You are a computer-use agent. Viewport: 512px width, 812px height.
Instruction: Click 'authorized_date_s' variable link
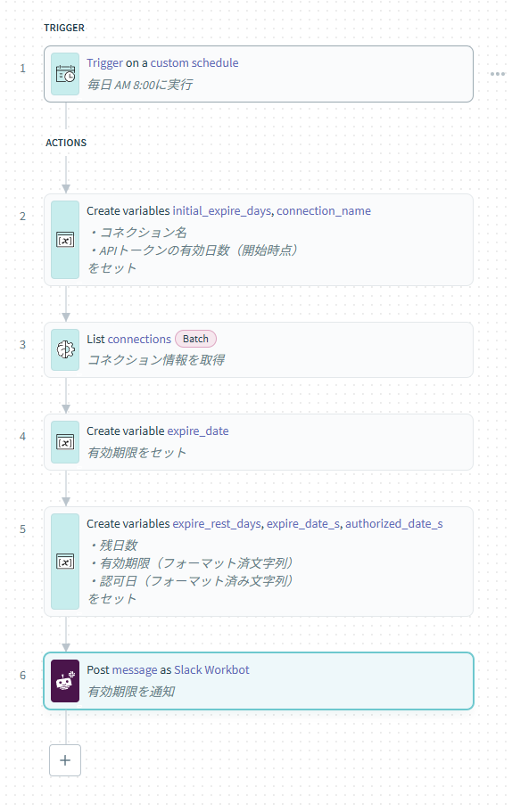(394, 524)
